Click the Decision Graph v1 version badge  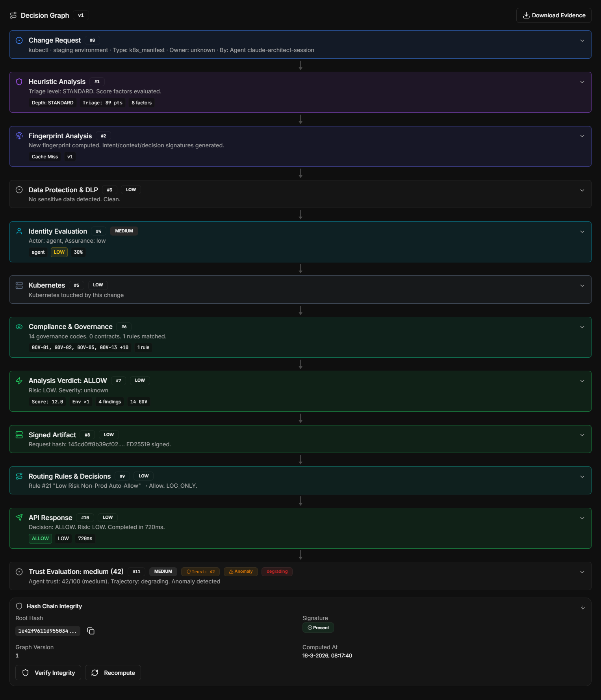coord(81,15)
